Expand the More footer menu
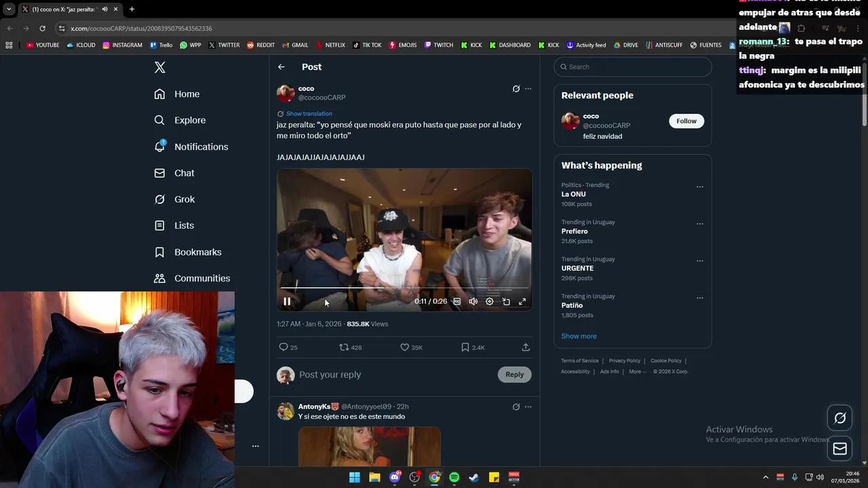Viewport: 868px width, 488px height. coord(637,371)
